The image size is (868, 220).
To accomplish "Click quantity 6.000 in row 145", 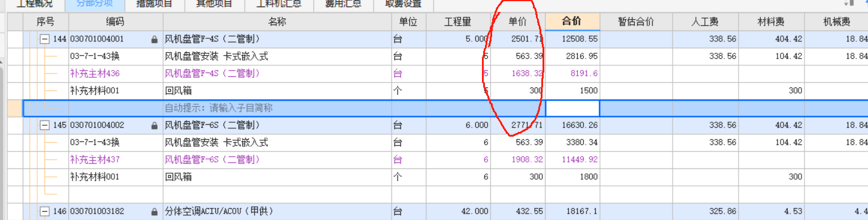I will (x=476, y=126).
